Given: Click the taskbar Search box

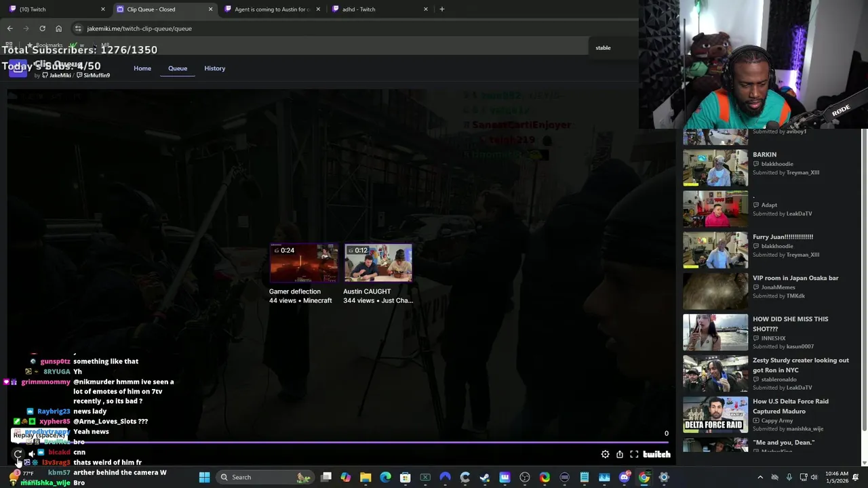Looking at the screenshot, I should coord(264,477).
